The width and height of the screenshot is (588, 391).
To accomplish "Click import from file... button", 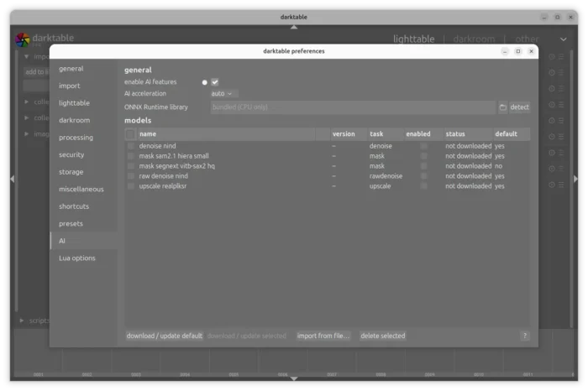I will pyautogui.click(x=323, y=336).
